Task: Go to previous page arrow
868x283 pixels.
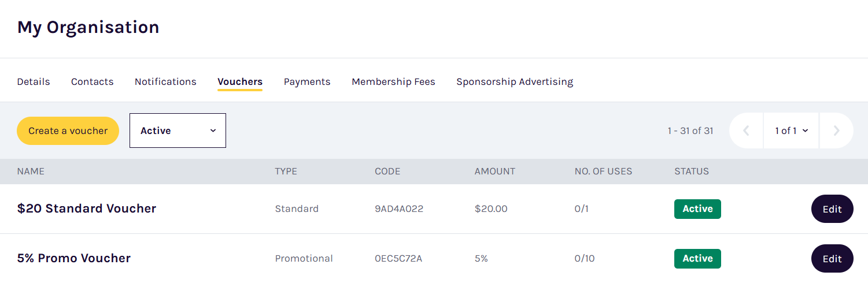Action: pyautogui.click(x=746, y=131)
